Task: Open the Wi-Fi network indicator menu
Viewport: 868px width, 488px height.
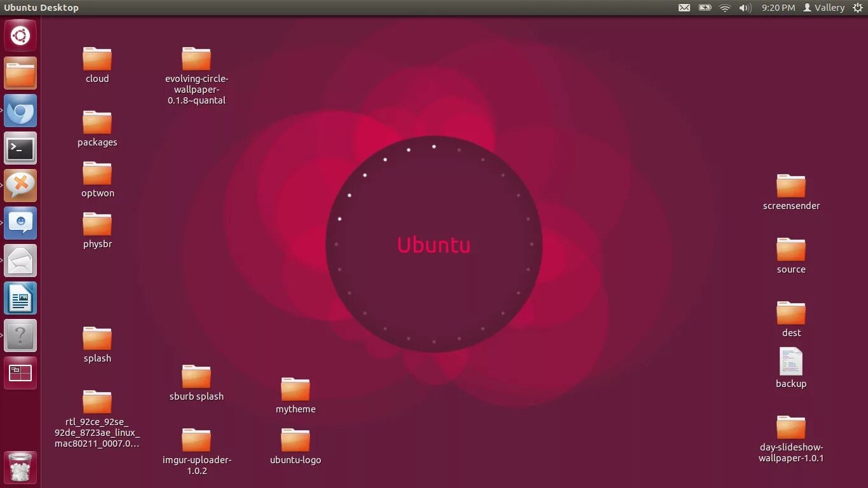Action: click(725, 8)
